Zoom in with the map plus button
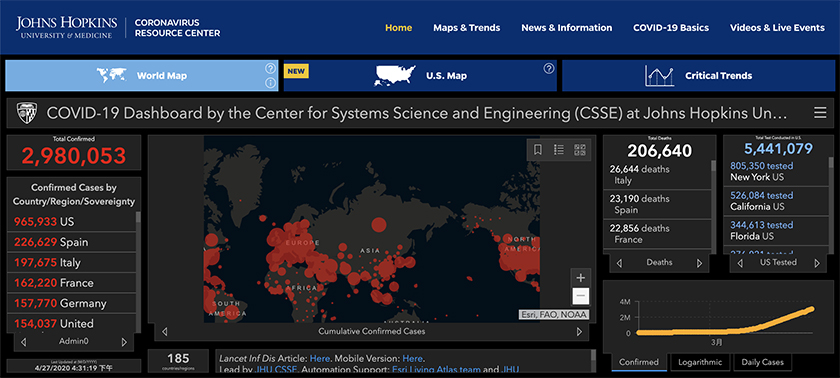 [x=581, y=277]
